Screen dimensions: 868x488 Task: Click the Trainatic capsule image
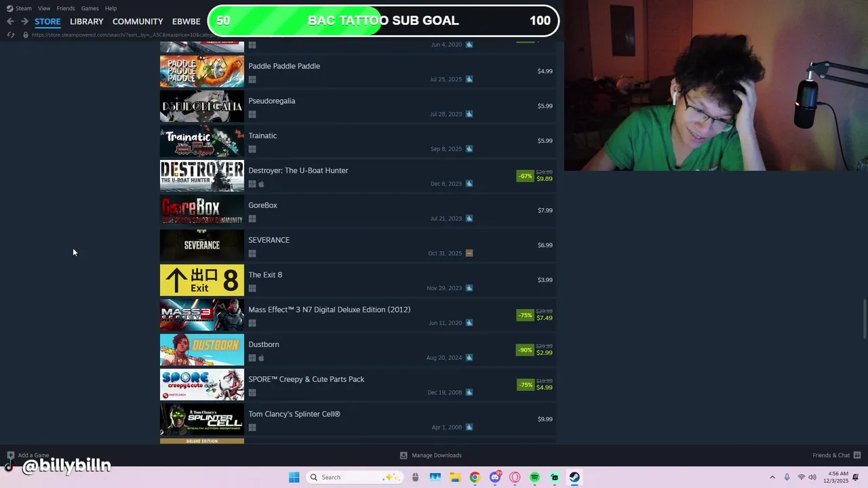click(202, 141)
